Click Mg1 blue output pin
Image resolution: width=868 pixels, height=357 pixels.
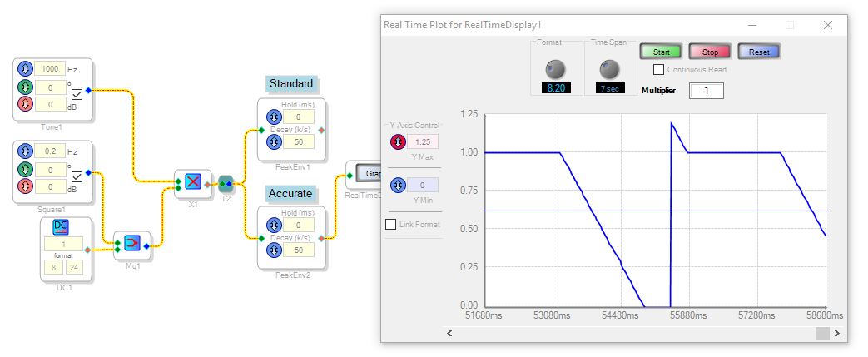(146, 246)
